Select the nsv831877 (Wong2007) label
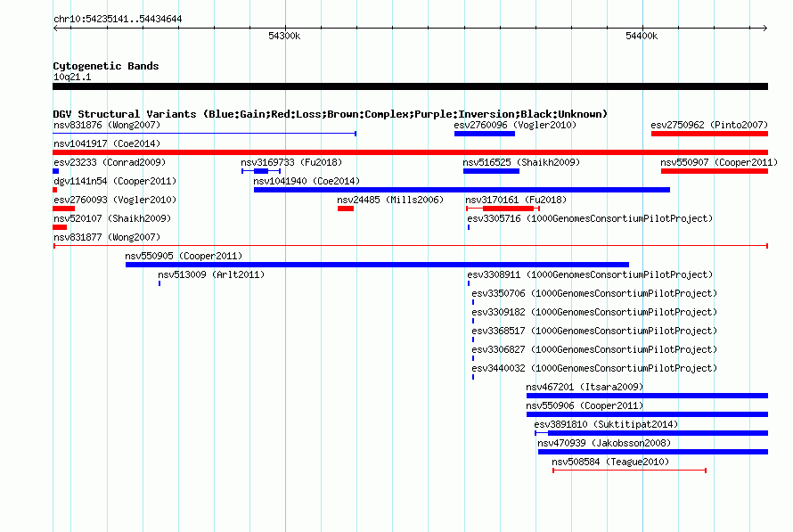This screenshot has width=793, height=532. point(107,237)
